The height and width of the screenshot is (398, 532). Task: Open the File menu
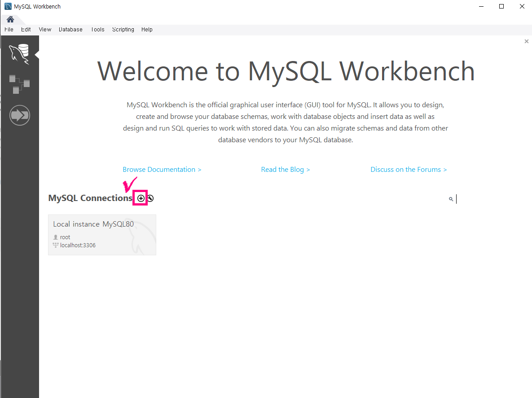click(9, 30)
